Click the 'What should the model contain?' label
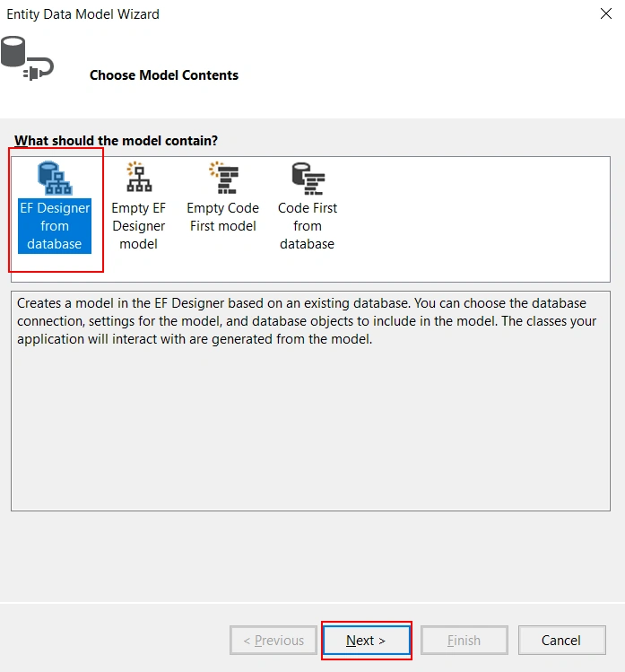625x672 pixels. pos(116,141)
